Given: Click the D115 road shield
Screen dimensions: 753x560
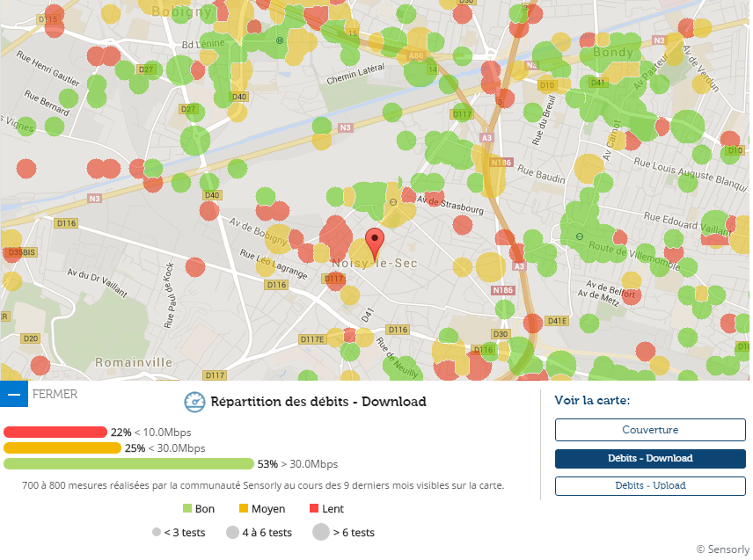Looking at the screenshot, I should (x=49, y=18).
